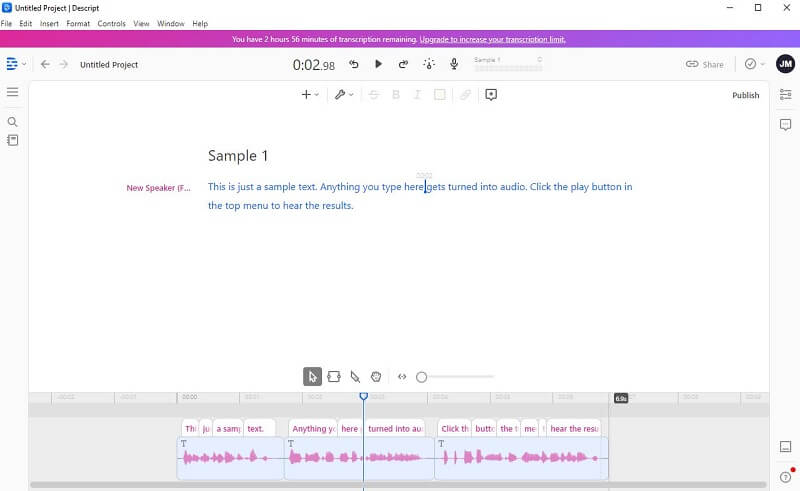The image size is (800, 491).
Task: Open the Format menu
Action: pos(78,23)
